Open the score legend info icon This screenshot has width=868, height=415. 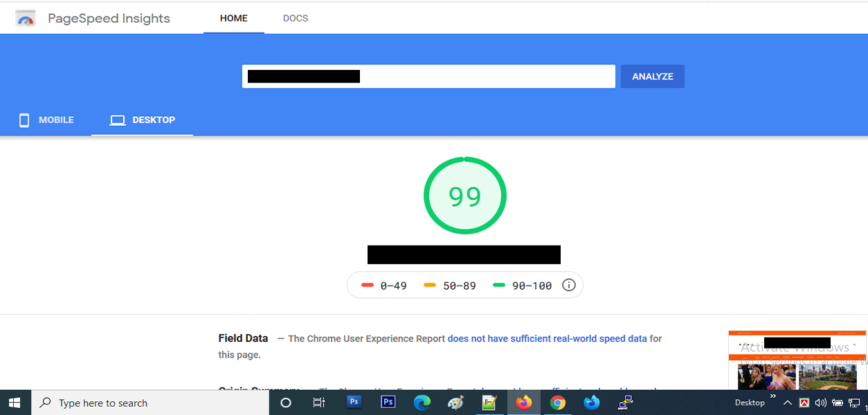click(x=568, y=284)
